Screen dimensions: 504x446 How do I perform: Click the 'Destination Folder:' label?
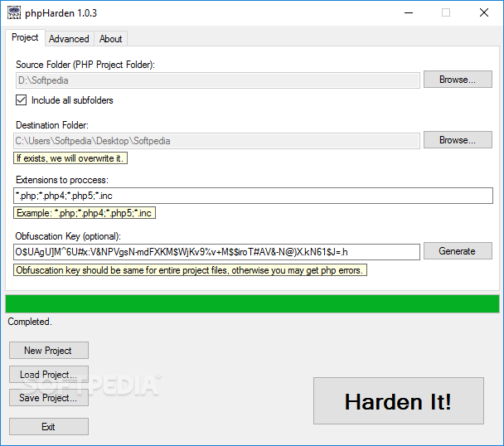52,125
